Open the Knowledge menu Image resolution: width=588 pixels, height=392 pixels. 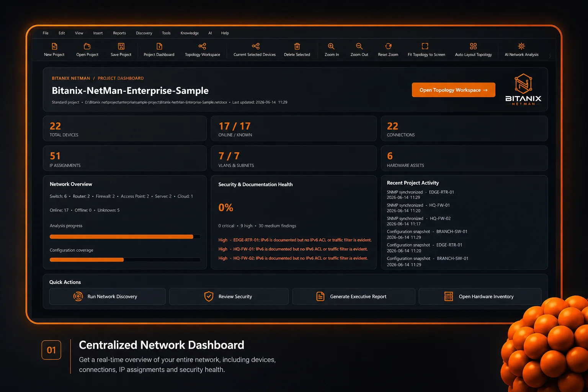tap(189, 33)
